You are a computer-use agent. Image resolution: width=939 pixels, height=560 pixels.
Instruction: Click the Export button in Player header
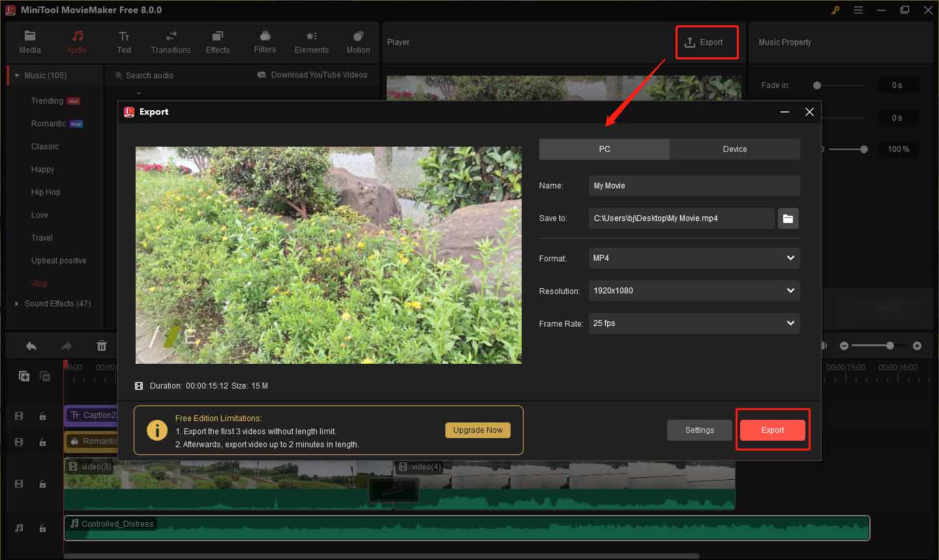[704, 42]
